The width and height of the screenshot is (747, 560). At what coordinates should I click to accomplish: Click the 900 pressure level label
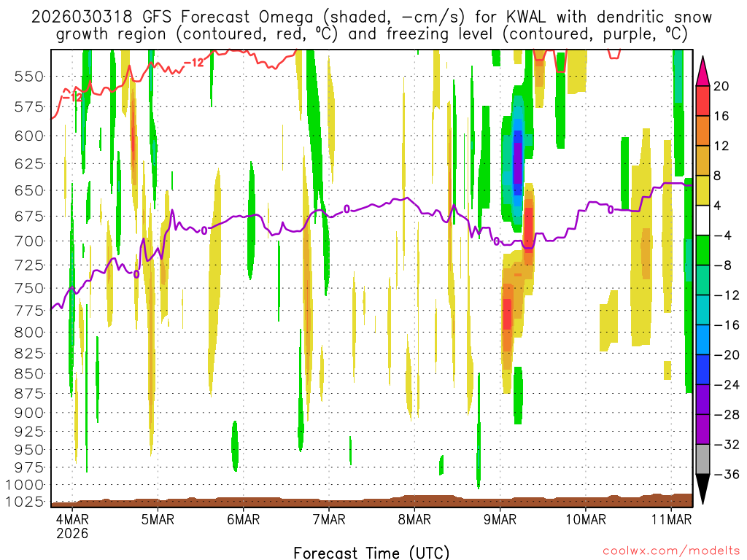(29, 413)
